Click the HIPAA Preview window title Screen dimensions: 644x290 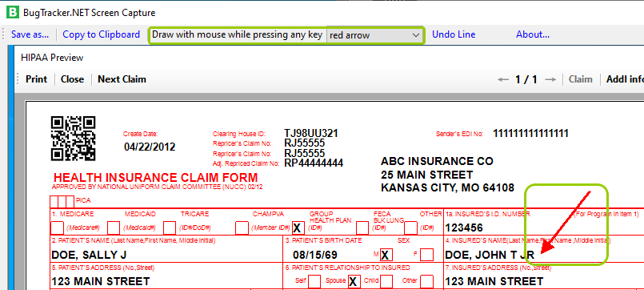(52, 58)
